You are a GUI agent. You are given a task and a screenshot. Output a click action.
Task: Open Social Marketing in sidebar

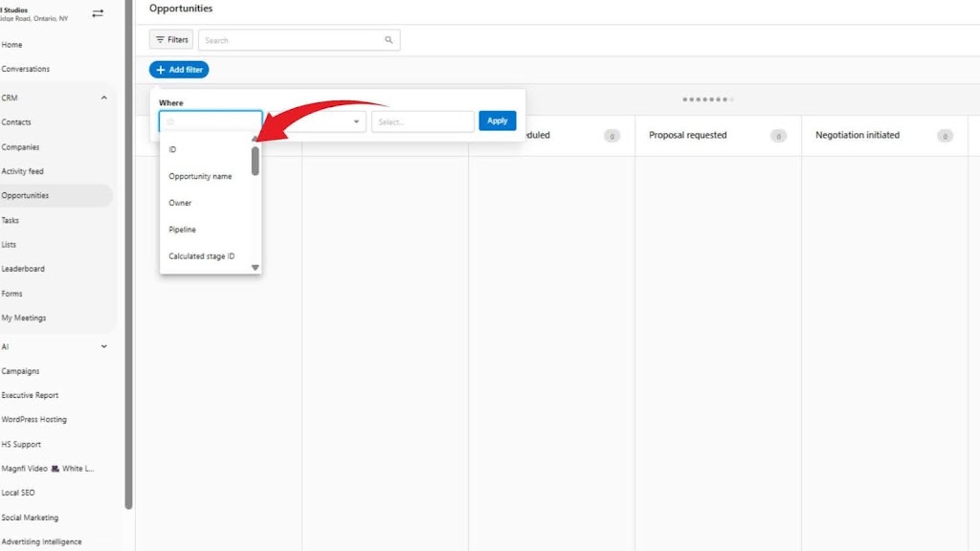(x=30, y=518)
